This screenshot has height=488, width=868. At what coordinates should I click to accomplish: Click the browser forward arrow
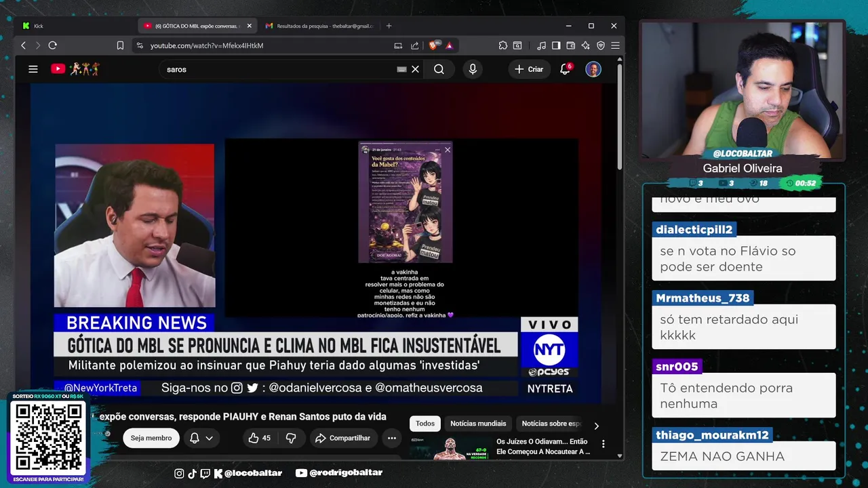[x=38, y=45]
